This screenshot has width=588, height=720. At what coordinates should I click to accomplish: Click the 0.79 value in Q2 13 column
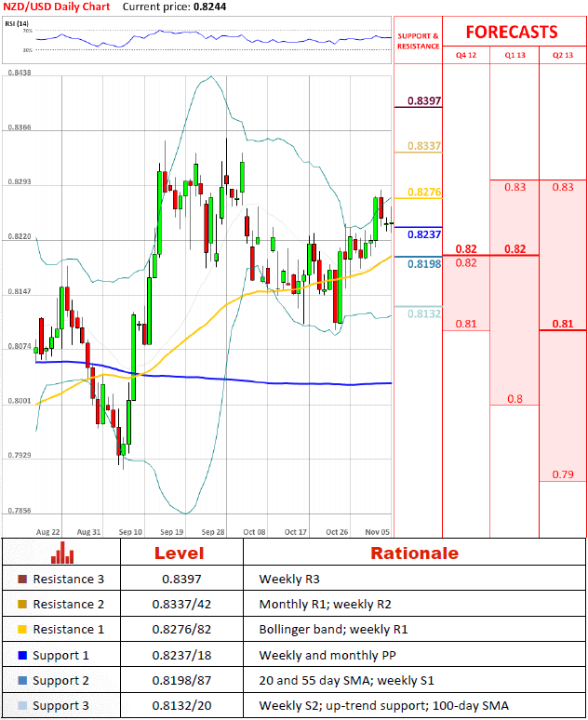[563, 474]
